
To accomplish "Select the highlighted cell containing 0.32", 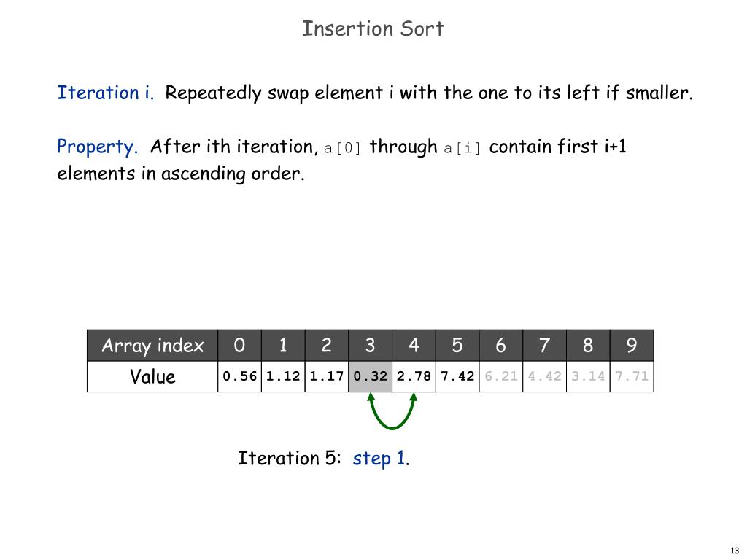I will coord(370,376).
